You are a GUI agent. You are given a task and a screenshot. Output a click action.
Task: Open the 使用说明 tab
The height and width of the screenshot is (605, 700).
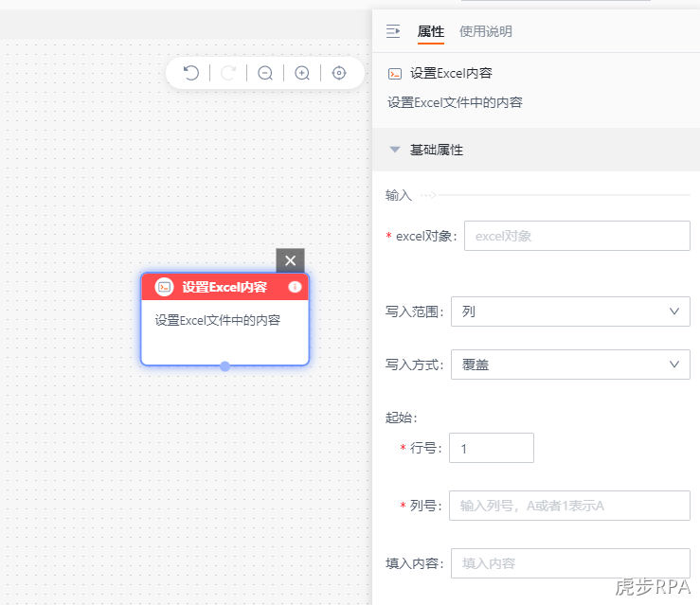click(486, 31)
